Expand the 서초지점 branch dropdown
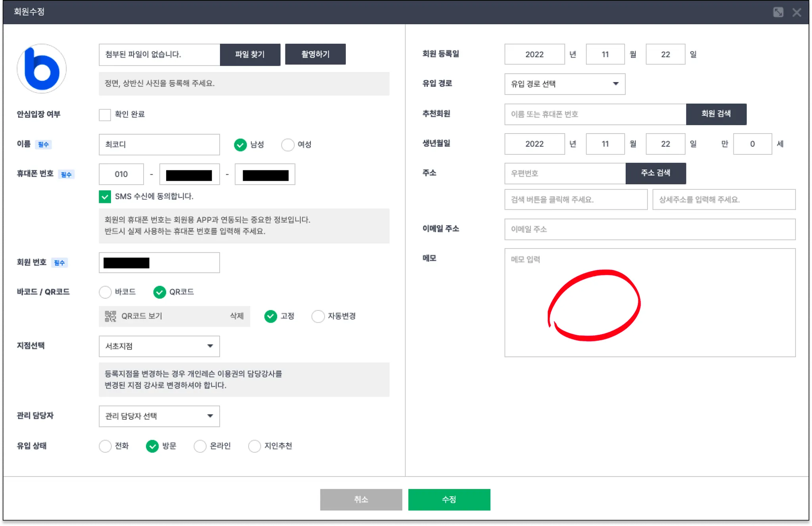The height and width of the screenshot is (526, 812). click(159, 346)
